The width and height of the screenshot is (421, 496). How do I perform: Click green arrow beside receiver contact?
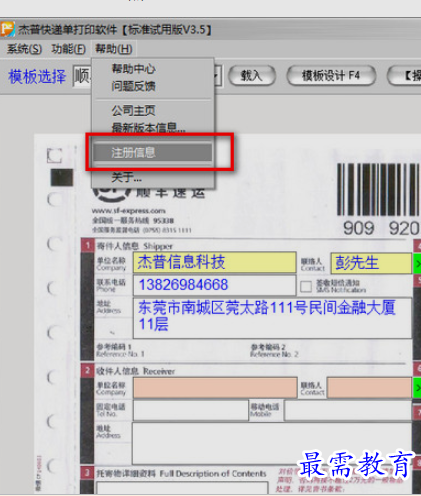[417, 388]
